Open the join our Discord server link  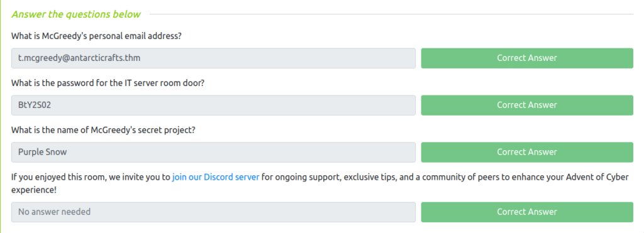point(216,177)
